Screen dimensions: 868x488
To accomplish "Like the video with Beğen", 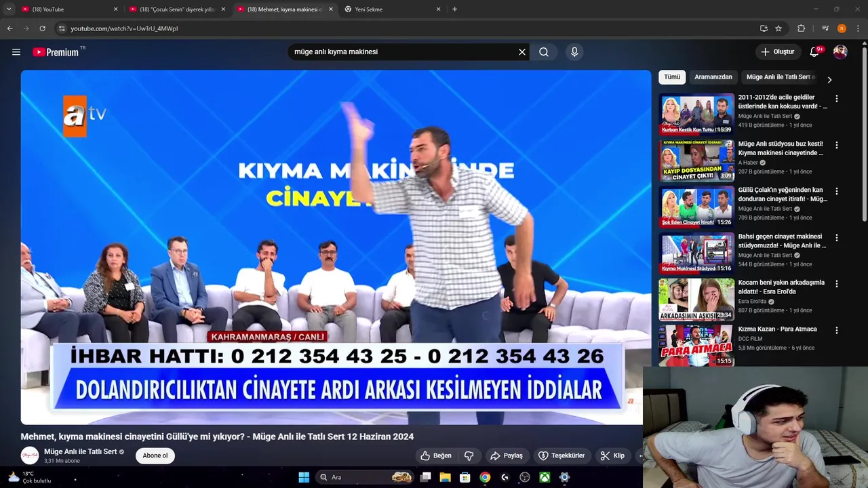I will pos(435,455).
